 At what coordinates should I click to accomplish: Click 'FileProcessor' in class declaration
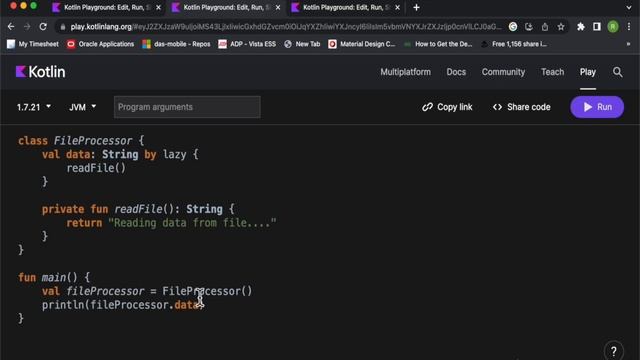pyautogui.click(x=93, y=141)
